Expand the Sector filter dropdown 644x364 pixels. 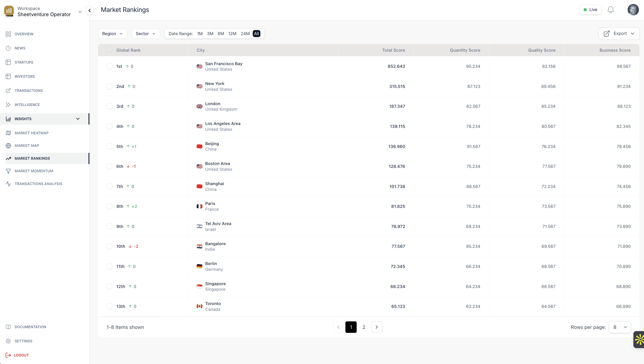tap(145, 34)
